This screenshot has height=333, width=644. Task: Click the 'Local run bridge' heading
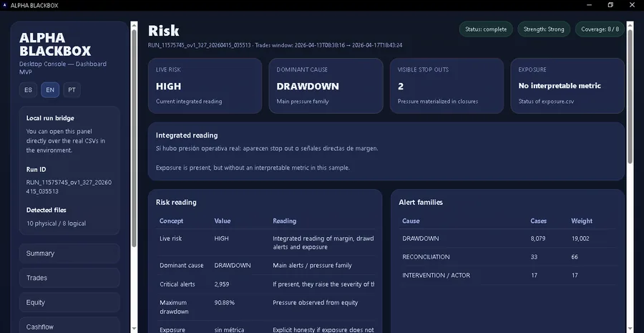tap(50, 118)
